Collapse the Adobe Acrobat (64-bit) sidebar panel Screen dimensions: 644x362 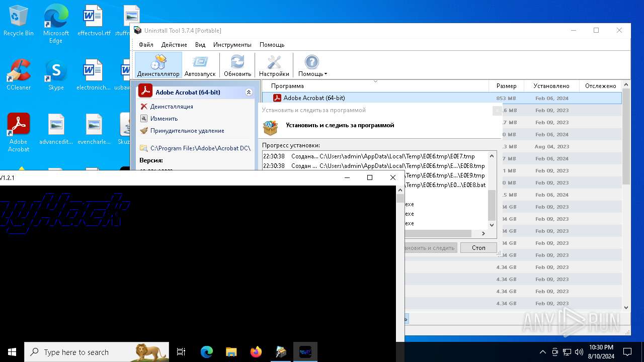pos(249,93)
